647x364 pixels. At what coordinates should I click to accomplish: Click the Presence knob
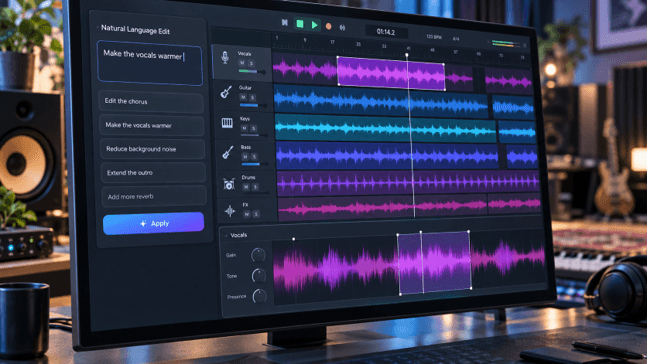tap(260, 296)
